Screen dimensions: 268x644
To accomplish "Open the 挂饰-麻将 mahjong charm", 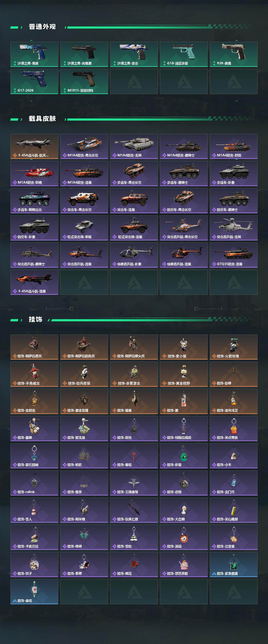I will pos(34,592).
